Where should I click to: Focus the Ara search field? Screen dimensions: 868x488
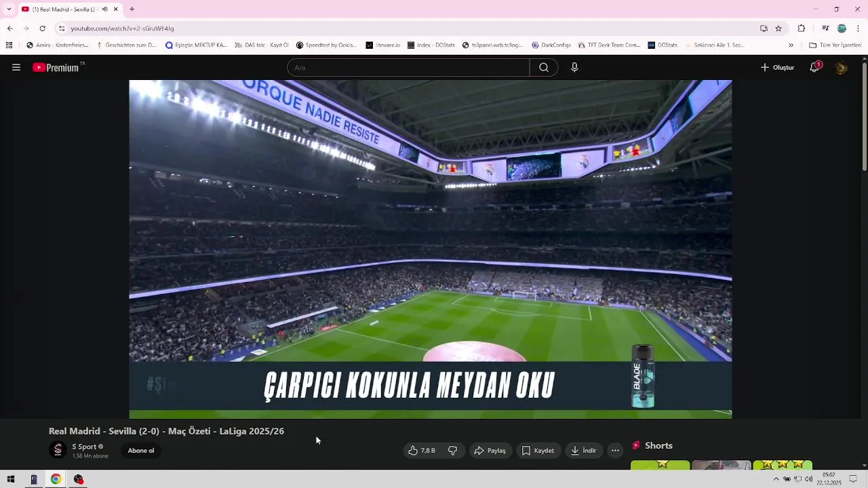point(408,68)
